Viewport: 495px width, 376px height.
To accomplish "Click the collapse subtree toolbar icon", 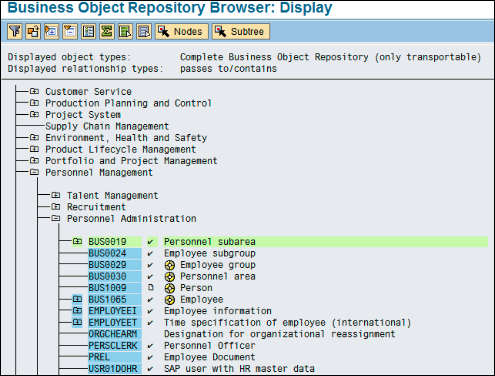I will 70,32.
